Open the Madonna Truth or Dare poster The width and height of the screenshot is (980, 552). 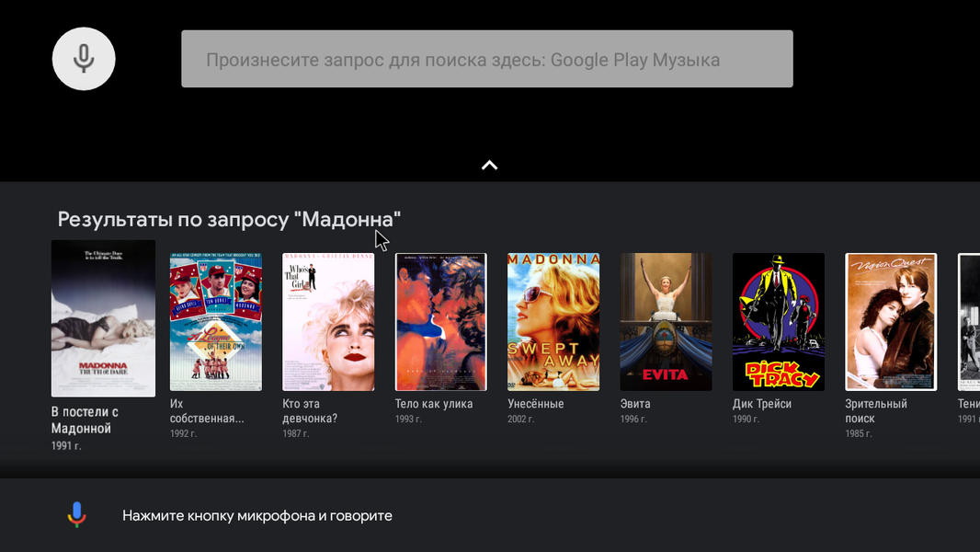click(103, 318)
